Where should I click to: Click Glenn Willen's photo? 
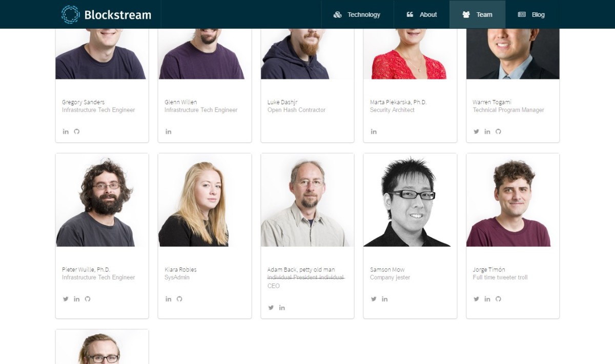[204, 54]
